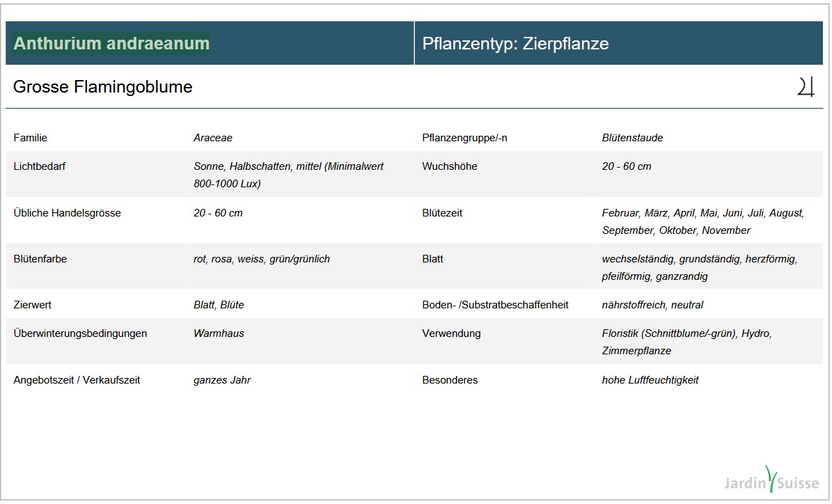Click the Blütenstaude plant group value

click(x=632, y=138)
